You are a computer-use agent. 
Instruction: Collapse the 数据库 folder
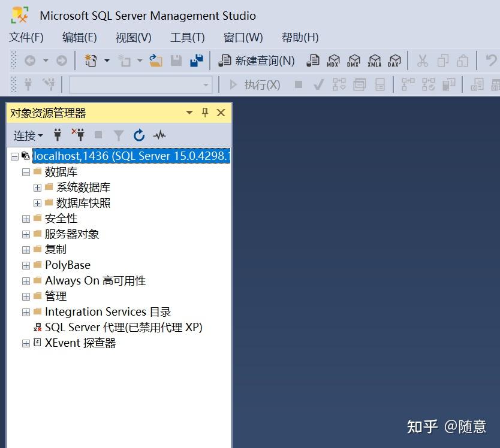click(x=26, y=172)
